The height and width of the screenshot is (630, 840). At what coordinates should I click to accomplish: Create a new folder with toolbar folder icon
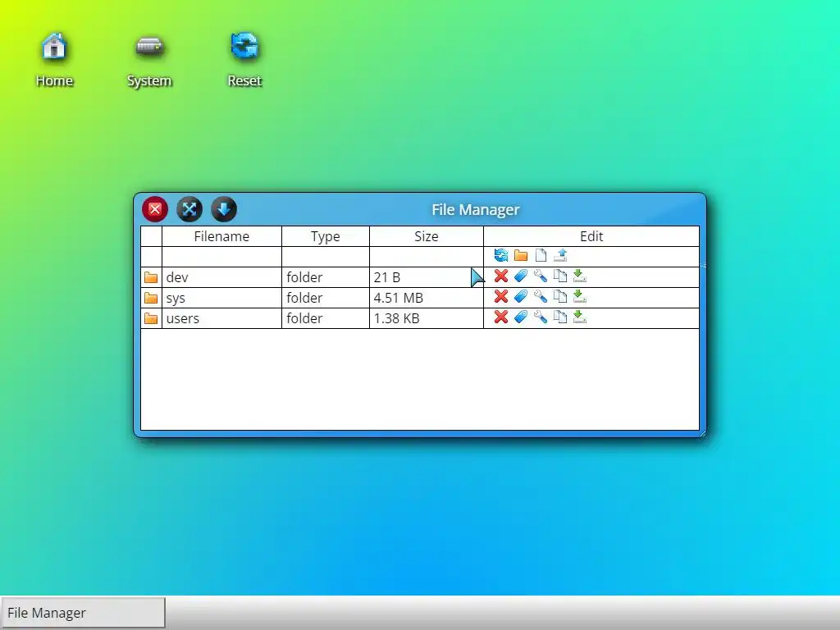[521, 256]
